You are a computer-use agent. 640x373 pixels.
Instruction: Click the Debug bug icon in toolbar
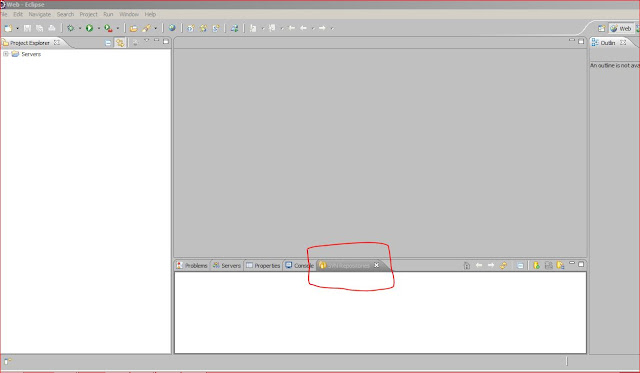click(71, 28)
